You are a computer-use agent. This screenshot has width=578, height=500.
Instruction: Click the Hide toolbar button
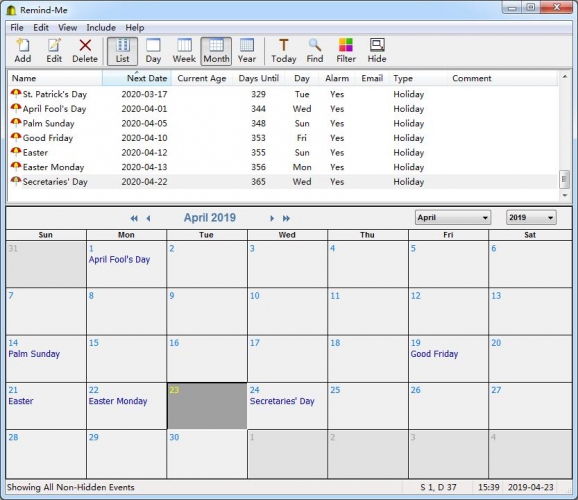377,51
